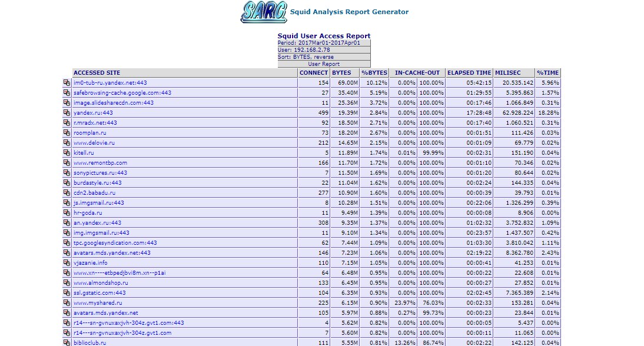
Task: Follow the roomplan.ru site link
Action: pos(89,132)
